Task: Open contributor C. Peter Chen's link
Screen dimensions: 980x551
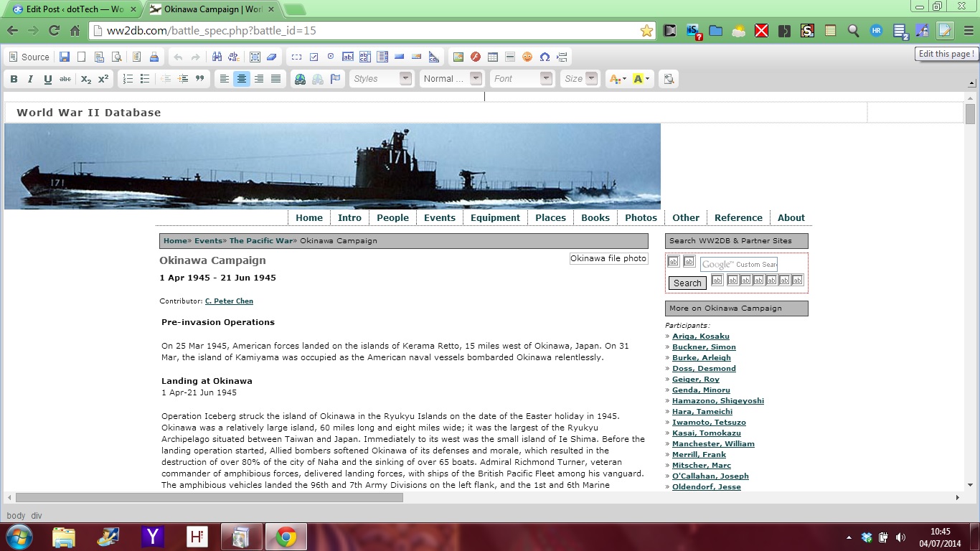Action: click(x=229, y=301)
